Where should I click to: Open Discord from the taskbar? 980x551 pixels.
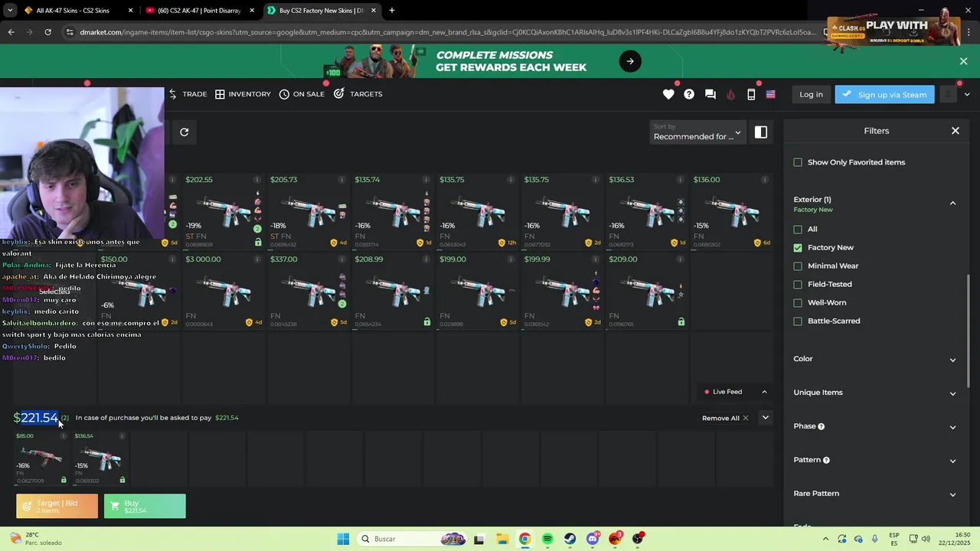click(x=593, y=539)
